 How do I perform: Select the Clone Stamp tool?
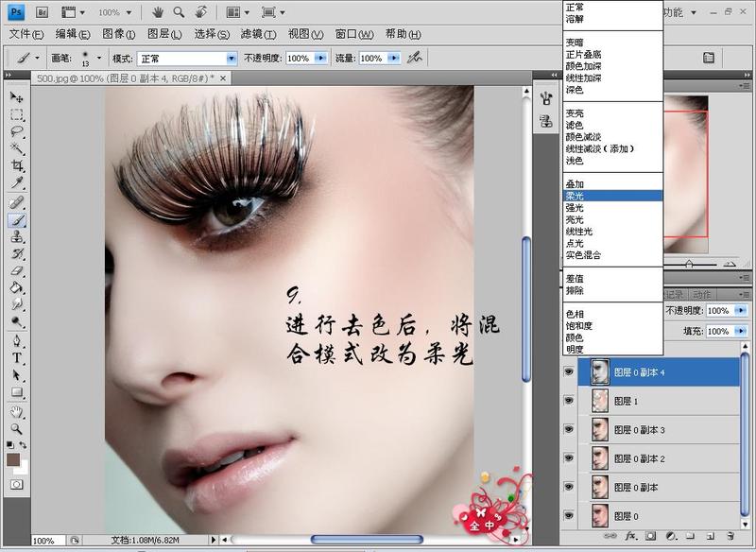point(17,237)
